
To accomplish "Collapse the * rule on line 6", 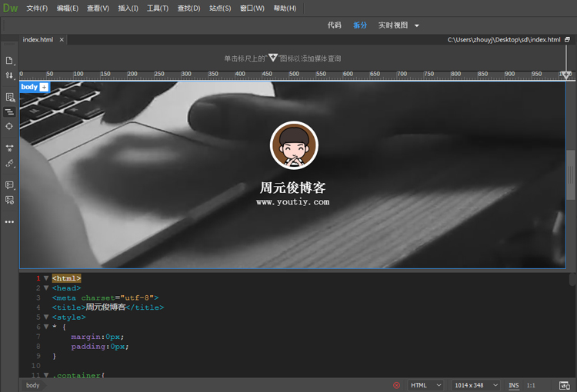I will [46, 327].
